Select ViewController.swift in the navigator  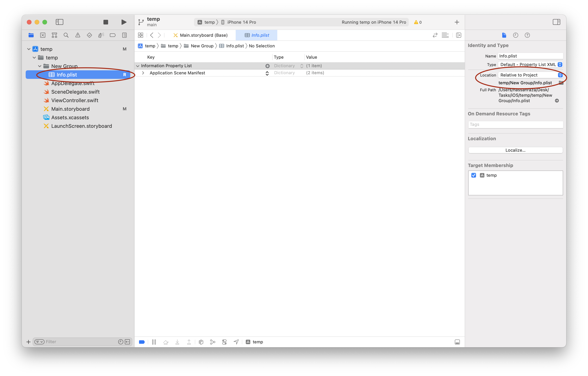coord(74,100)
